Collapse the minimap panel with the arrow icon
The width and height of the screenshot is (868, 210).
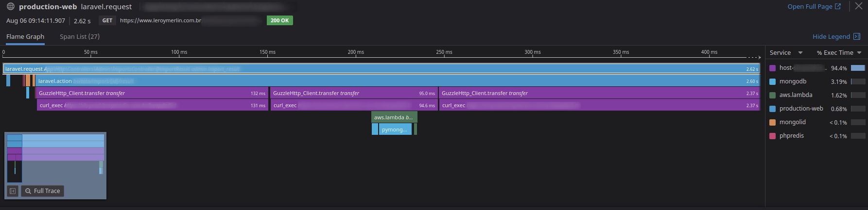coord(13,191)
